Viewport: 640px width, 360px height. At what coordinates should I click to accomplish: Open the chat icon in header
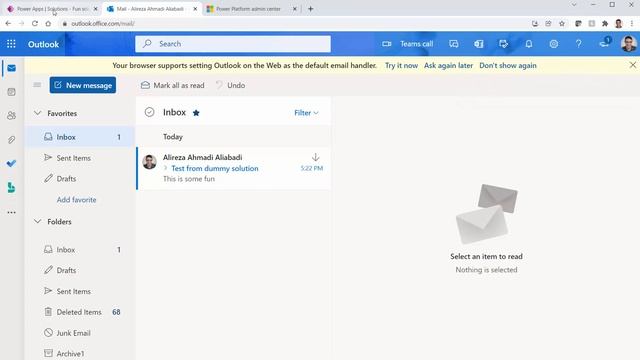click(454, 44)
